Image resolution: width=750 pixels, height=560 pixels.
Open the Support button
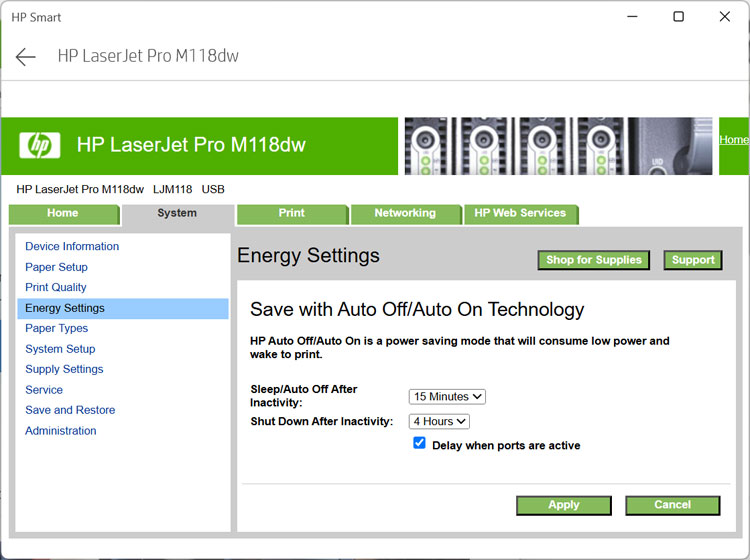693,260
